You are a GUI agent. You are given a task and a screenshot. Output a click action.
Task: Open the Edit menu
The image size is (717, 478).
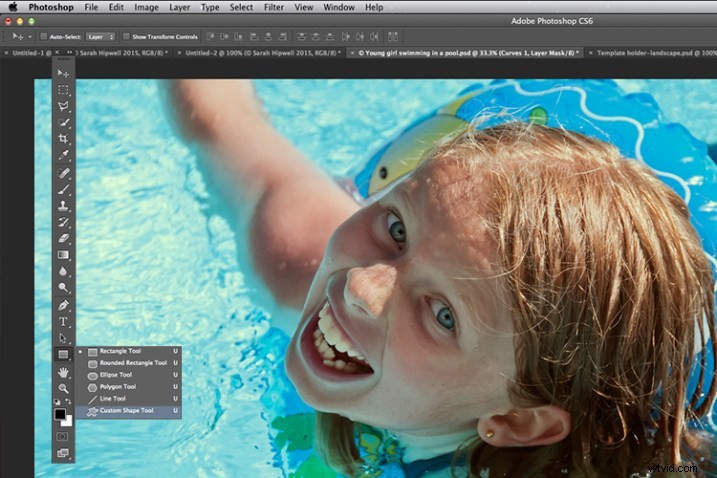pyautogui.click(x=116, y=7)
